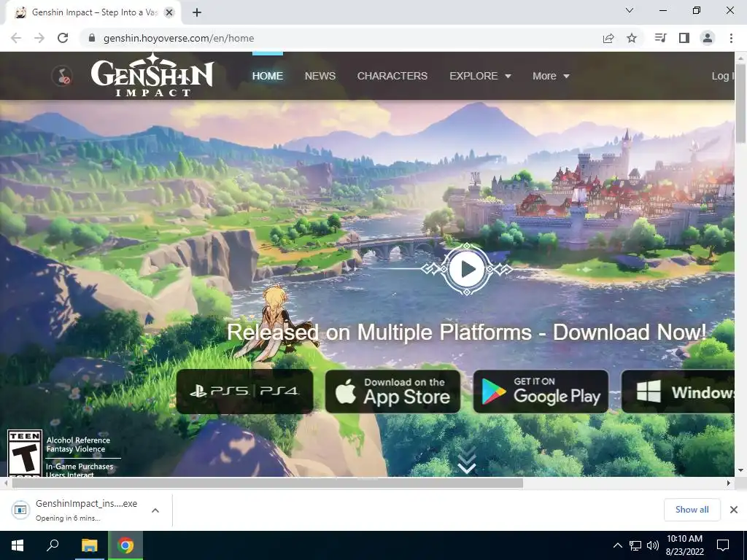Expand download item options caret
Image resolution: width=747 pixels, height=560 pixels.
(x=155, y=510)
